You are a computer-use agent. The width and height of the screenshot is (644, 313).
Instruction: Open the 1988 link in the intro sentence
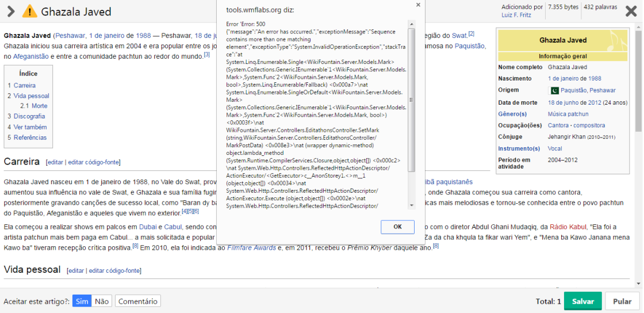(x=143, y=35)
